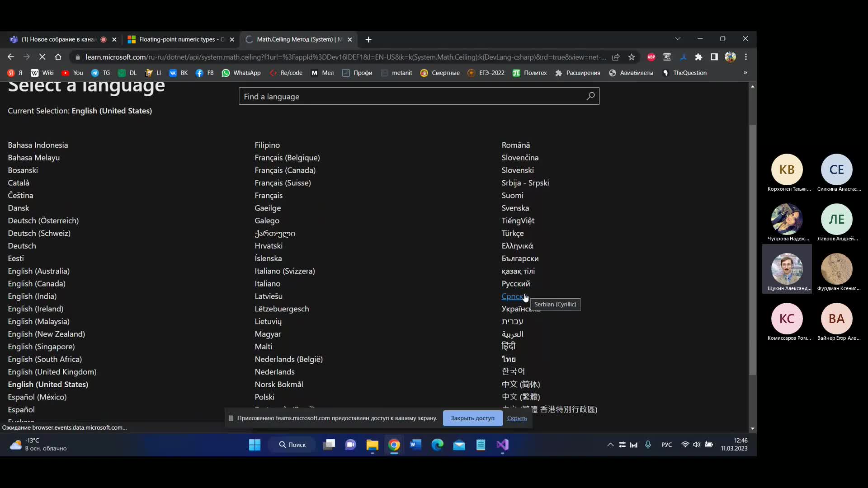Image resolution: width=868 pixels, height=488 pixels.
Task: Open the Chrome side panel icon
Action: coord(714,57)
